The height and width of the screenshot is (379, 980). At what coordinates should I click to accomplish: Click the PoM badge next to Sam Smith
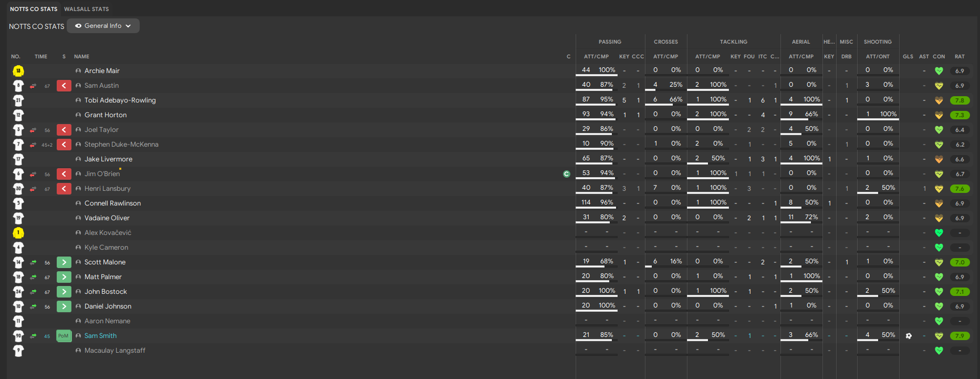(x=64, y=336)
